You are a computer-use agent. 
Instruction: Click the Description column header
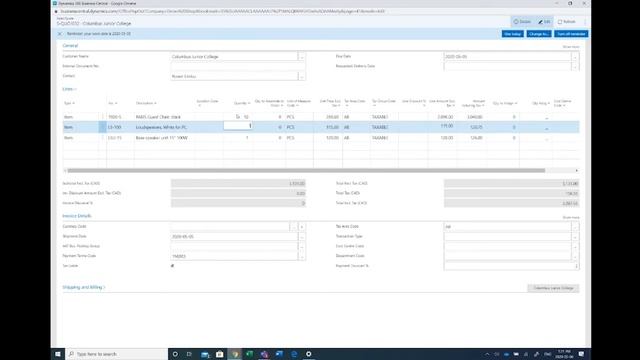point(146,103)
